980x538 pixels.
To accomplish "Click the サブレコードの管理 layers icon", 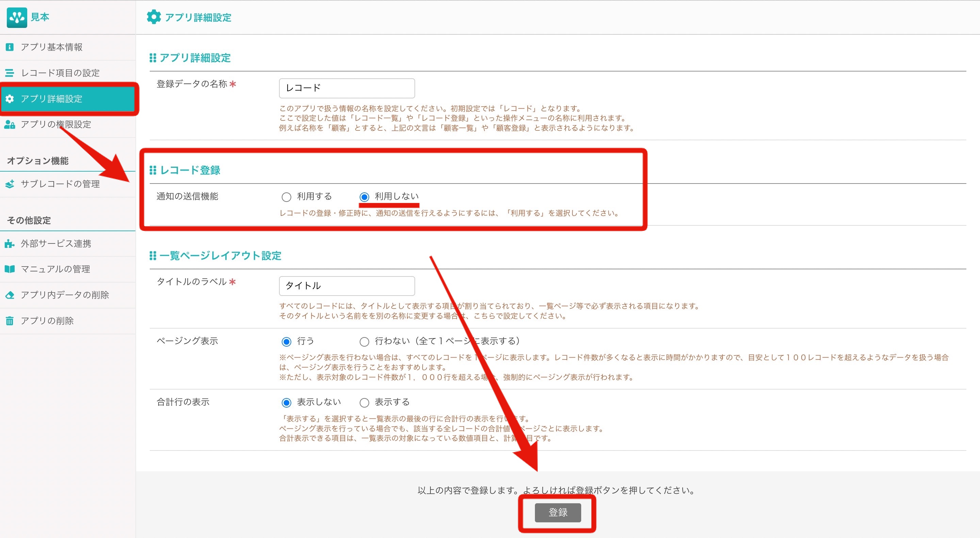I will [x=10, y=184].
